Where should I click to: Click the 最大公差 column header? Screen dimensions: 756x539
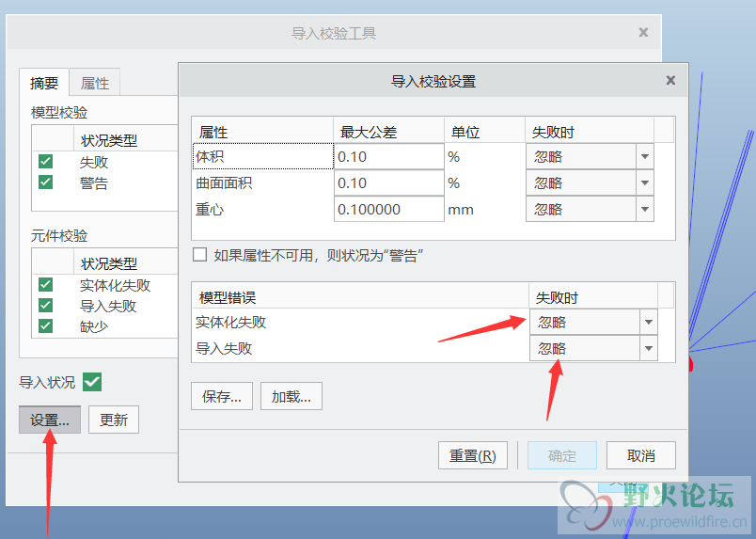coord(388,132)
